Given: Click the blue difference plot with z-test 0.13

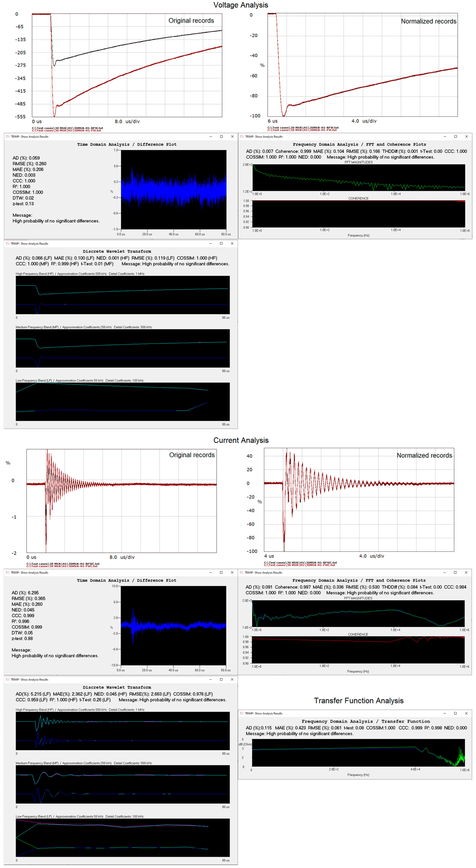Looking at the screenshot, I should [x=173, y=189].
